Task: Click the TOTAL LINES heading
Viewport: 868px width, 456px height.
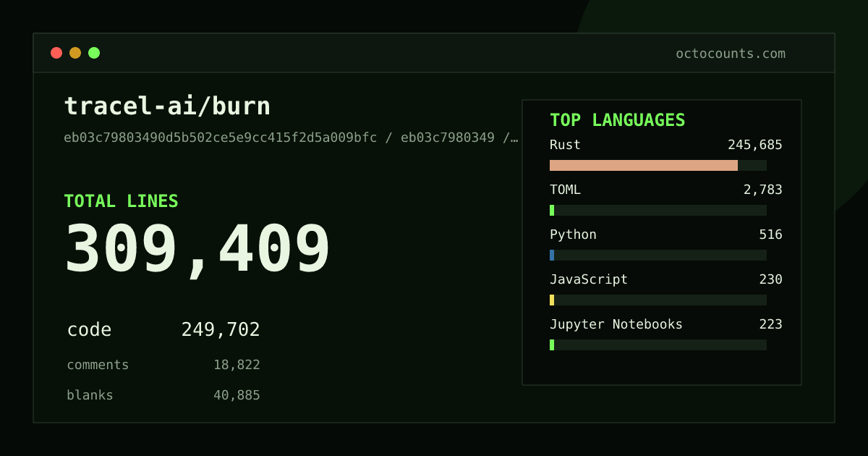Action: coord(121,201)
